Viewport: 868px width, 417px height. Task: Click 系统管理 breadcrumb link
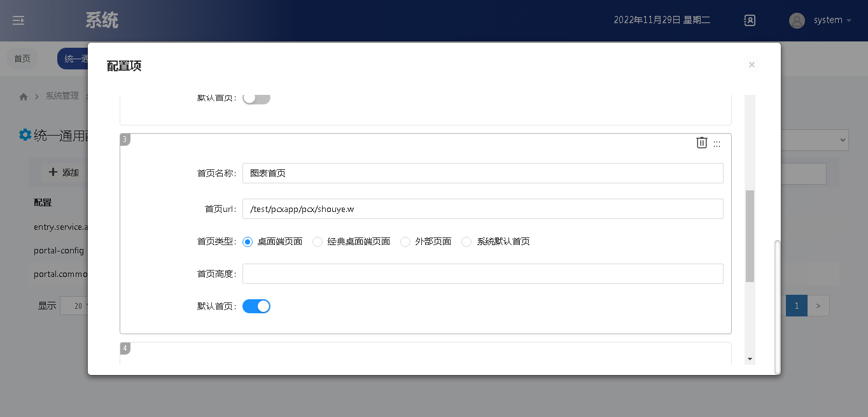(x=62, y=96)
